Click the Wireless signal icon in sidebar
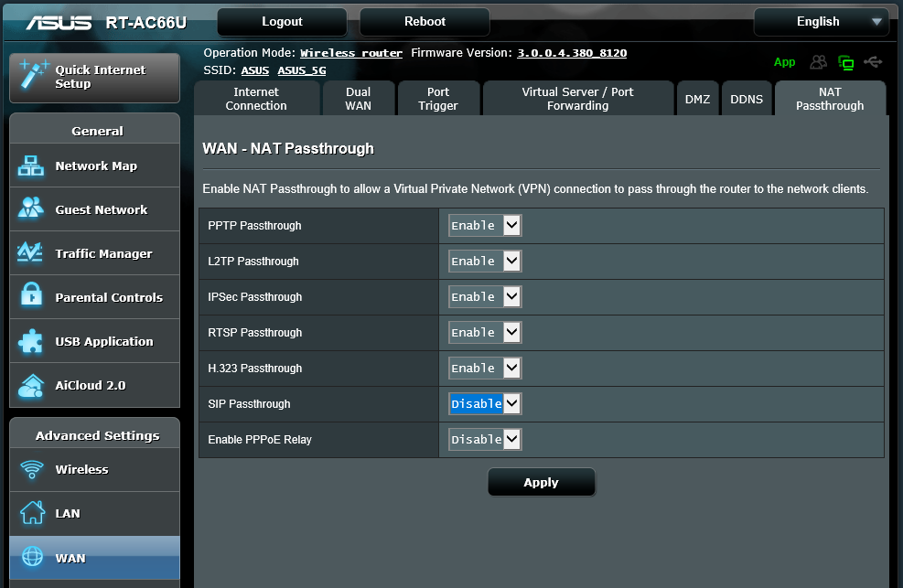903x588 pixels. point(31,470)
